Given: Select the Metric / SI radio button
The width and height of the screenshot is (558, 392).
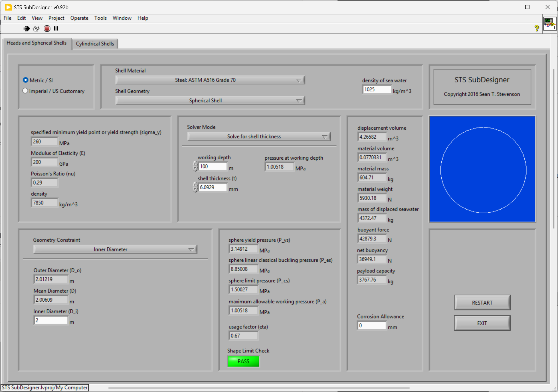Looking at the screenshot, I should (x=25, y=80).
